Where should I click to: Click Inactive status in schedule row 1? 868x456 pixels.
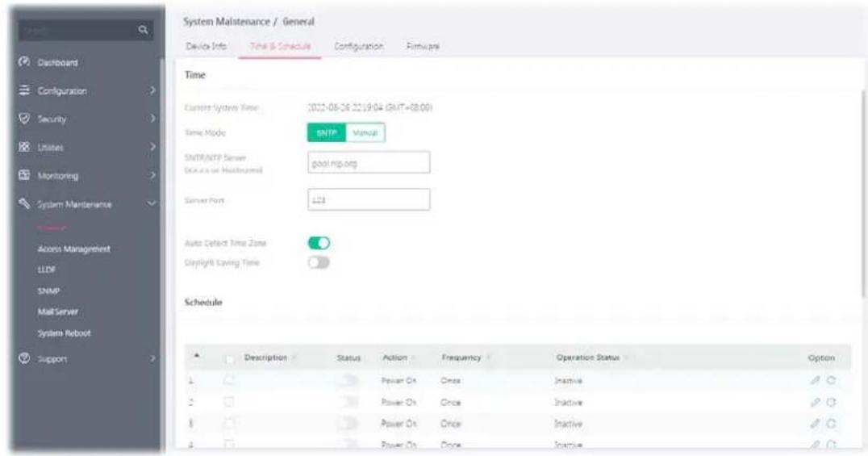tap(568, 381)
